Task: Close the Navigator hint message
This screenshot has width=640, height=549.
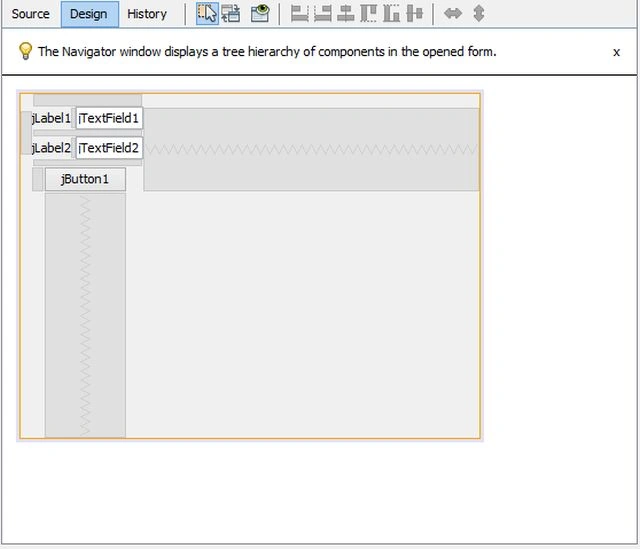Action: (616, 52)
